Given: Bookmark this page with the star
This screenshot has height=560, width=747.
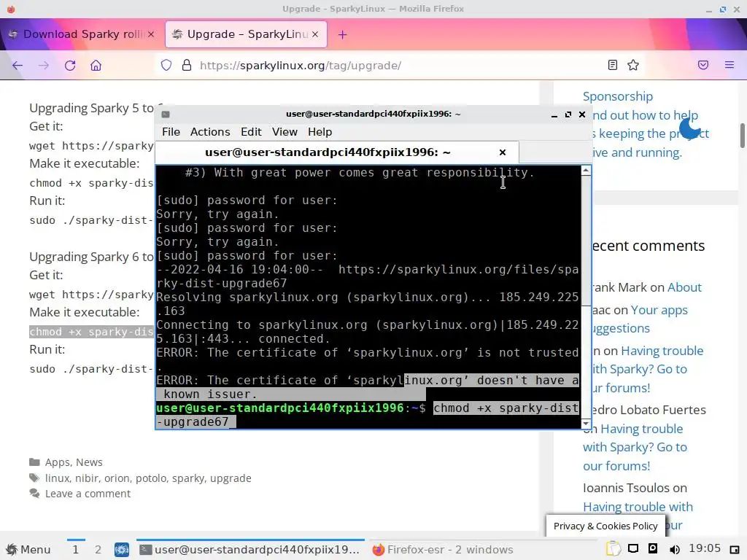Looking at the screenshot, I should tap(633, 65).
